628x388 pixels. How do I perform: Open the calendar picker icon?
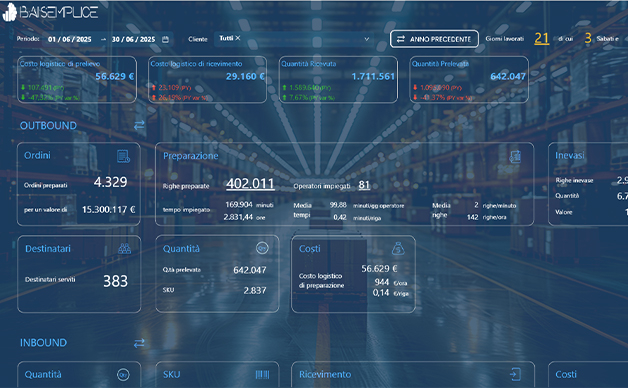(x=165, y=39)
